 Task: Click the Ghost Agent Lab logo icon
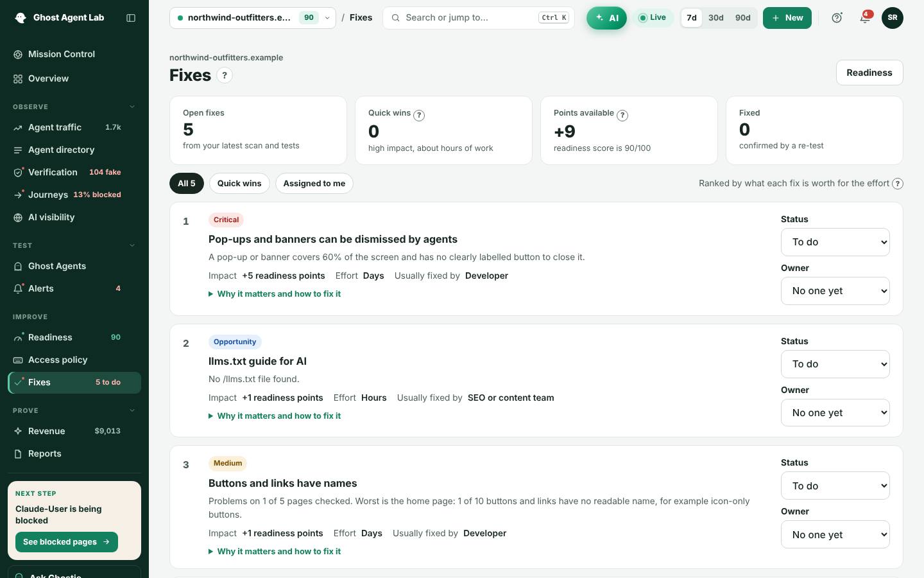pos(21,18)
